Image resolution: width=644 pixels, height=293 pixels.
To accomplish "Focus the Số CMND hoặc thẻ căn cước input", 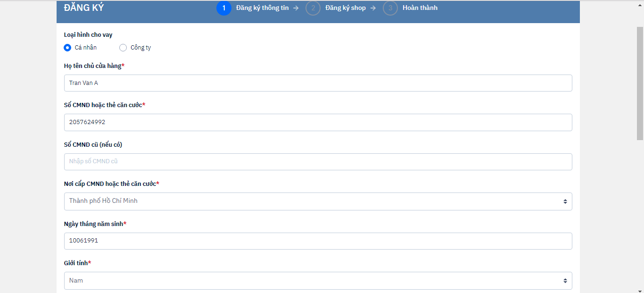I will tap(318, 122).
